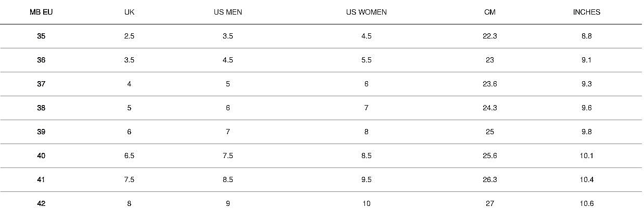Click EU size 39 row label

41,132
